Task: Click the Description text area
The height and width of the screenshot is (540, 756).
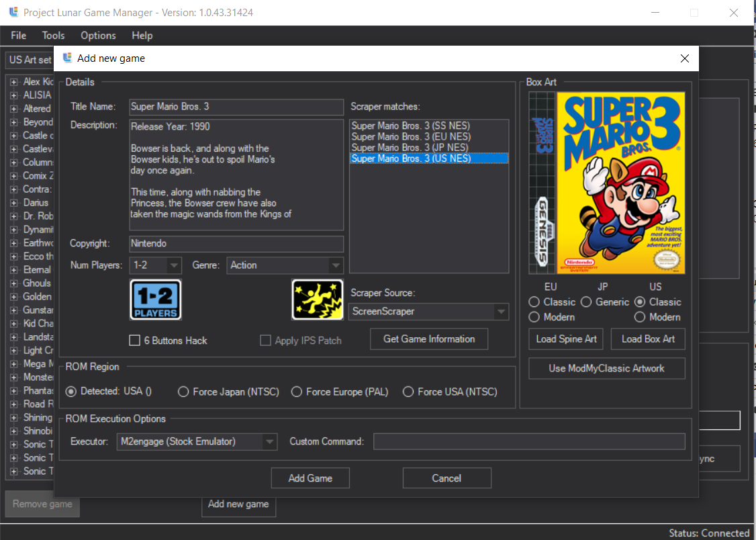Action: point(236,175)
